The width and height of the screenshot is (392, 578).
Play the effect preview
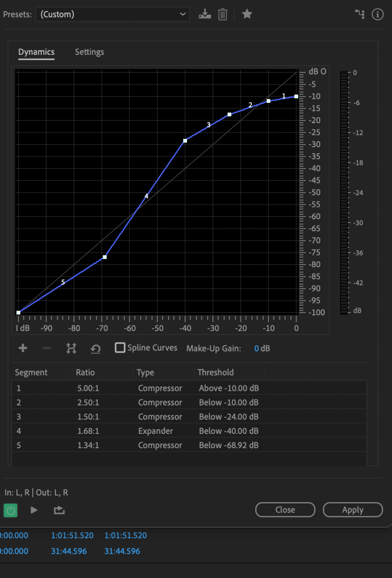click(x=34, y=510)
